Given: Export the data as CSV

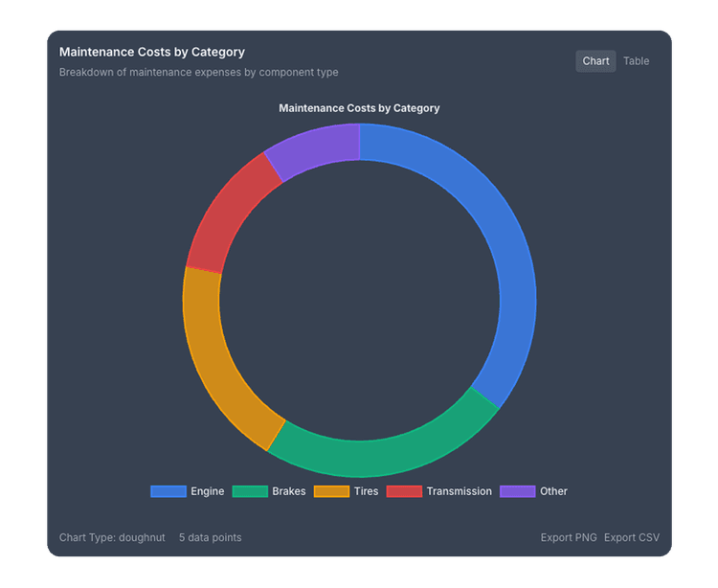Looking at the screenshot, I should coord(632,537).
